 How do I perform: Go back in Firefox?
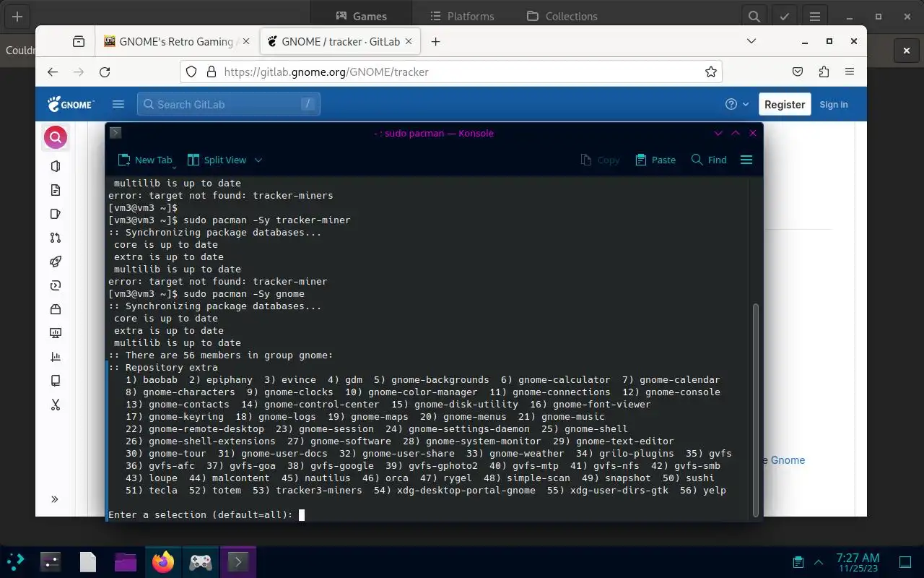(52, 72)
